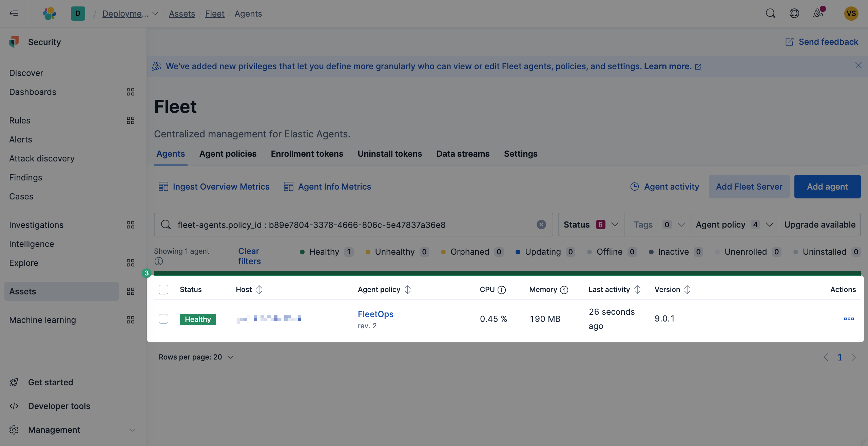Change Rows per page setting
Screen dimensions: 868x446
point(196,357)
